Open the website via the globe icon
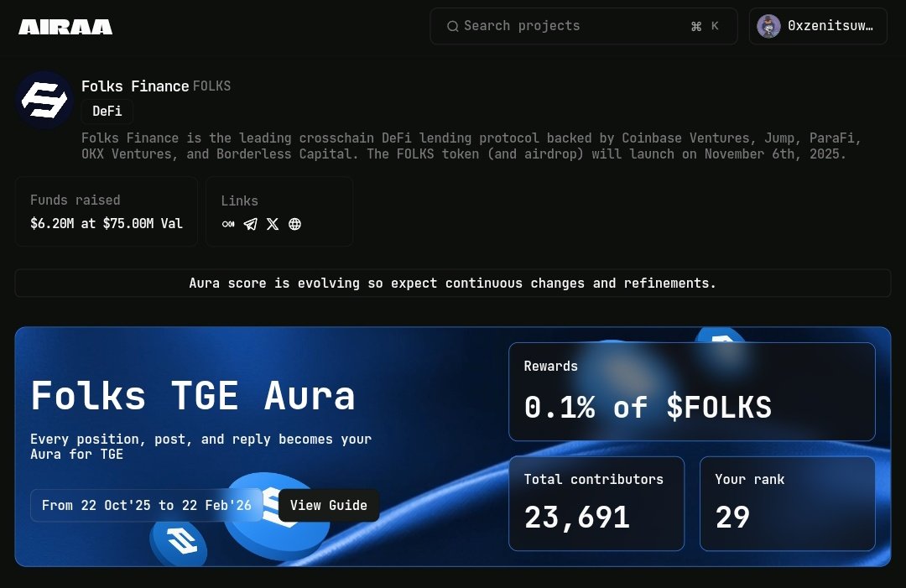This screenshot has width=906, height=588. pos(294,224)
